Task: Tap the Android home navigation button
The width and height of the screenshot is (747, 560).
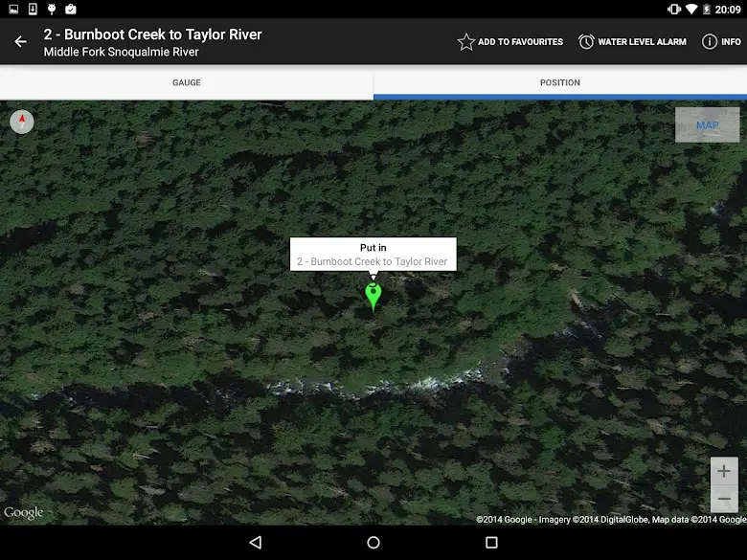Action: (x=373, y=543)
